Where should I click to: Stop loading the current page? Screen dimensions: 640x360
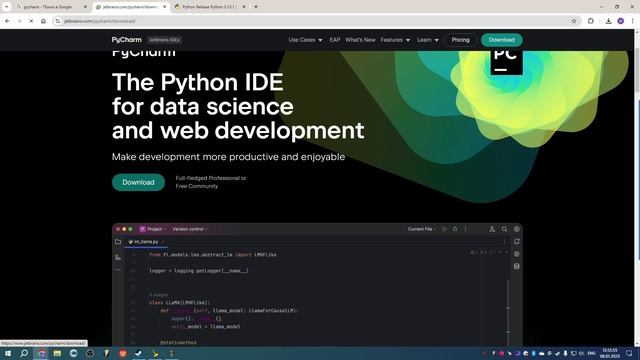pos(31,21)
